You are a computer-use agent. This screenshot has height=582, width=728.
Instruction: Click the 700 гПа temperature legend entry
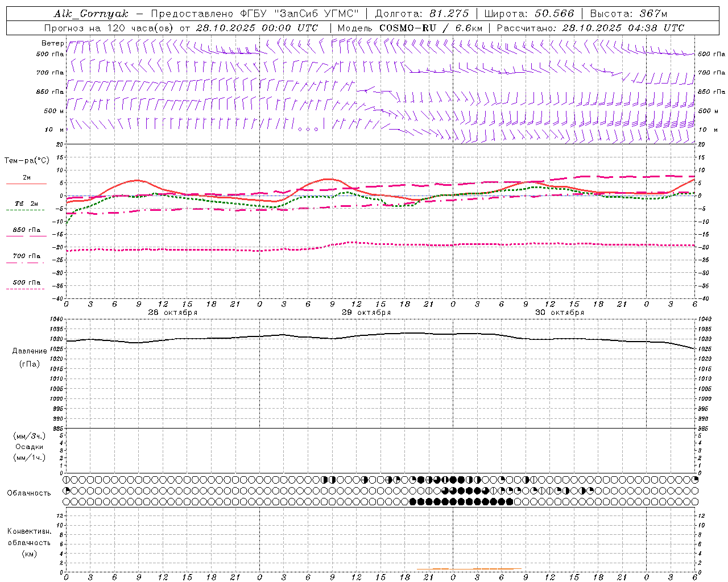(x=27, y=256)
